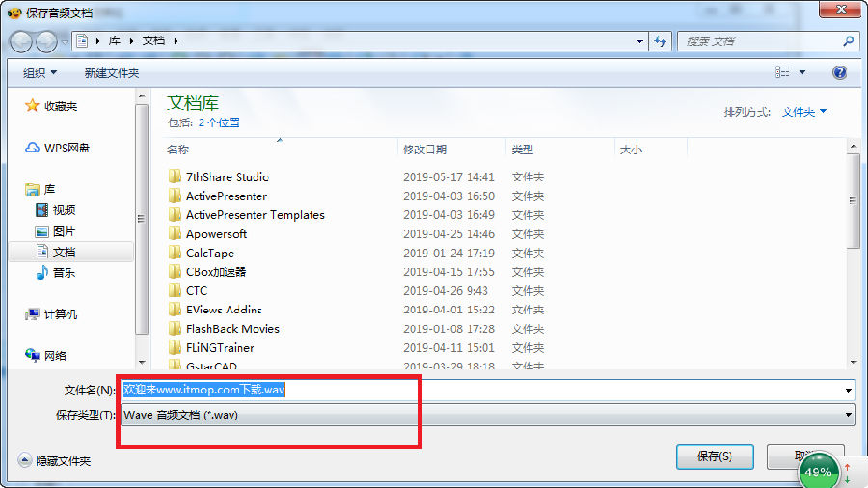The image size is (868, 488).
Task: Click 新建文件夹 in the toolbar
Action: click(111, 73)
